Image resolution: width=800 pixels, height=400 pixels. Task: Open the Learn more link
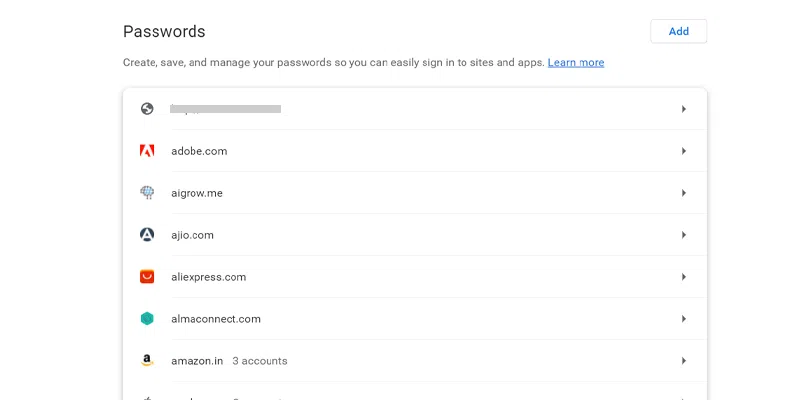(x=576, y=62)
